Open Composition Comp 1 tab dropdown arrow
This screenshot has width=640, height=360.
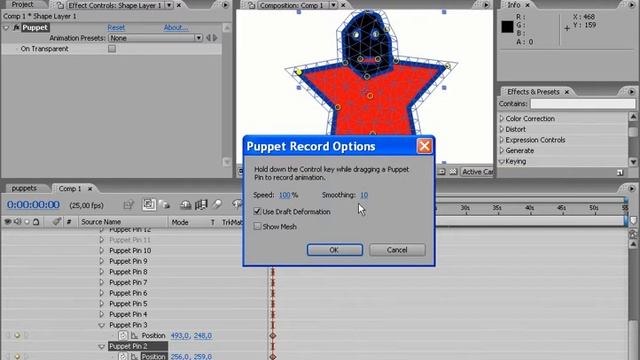333,5
